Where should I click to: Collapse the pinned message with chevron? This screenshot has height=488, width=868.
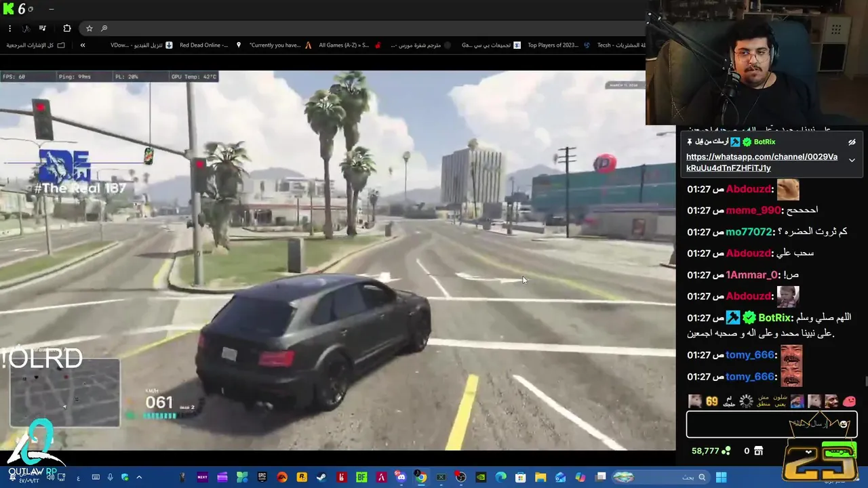pyautogui.click(x=852, y=161)
